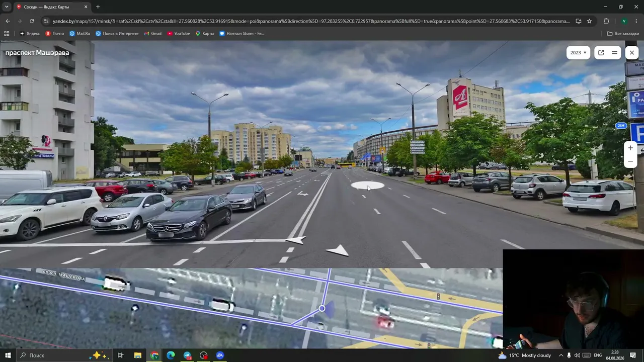Image resolution: width=644 pixels, height=362 pixels.
Task: Click install app icon in address bar
Action: coord(578,21)
